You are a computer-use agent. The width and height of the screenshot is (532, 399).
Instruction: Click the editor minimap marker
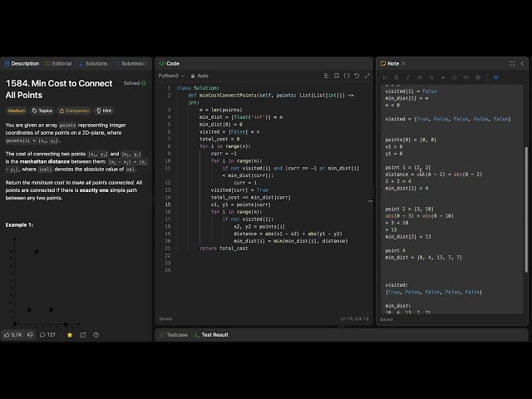coord(371,201)
